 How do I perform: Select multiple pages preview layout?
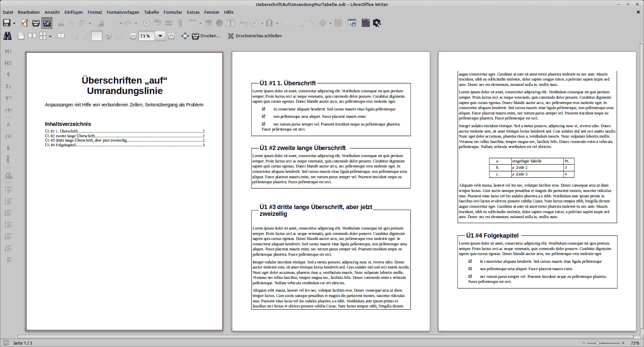tap(43, 36)
